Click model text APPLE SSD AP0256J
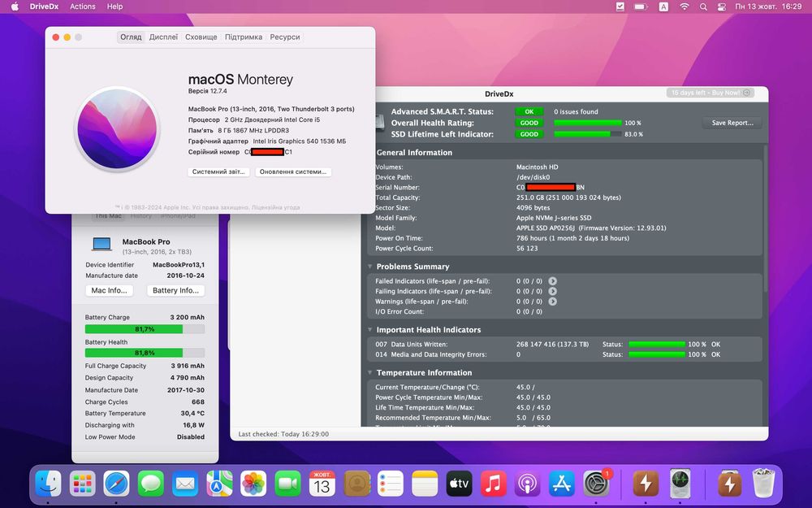The image size is (812, 508). (546, 228)
